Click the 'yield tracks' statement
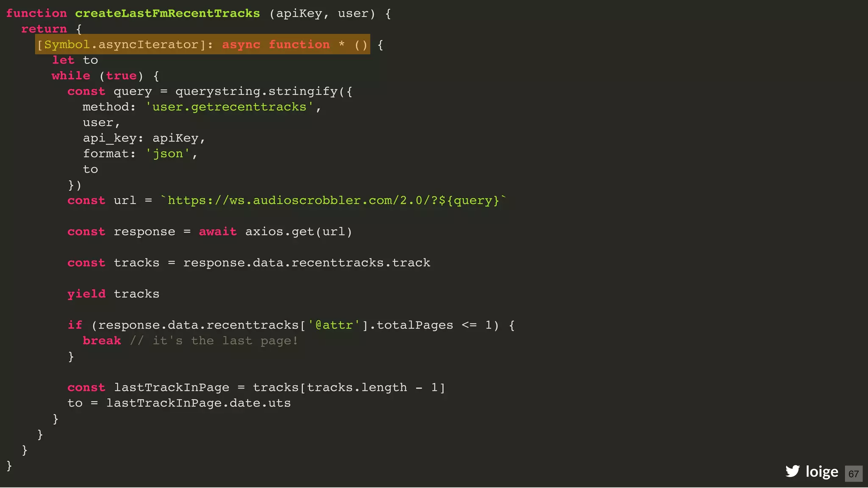 pos(113,294)
